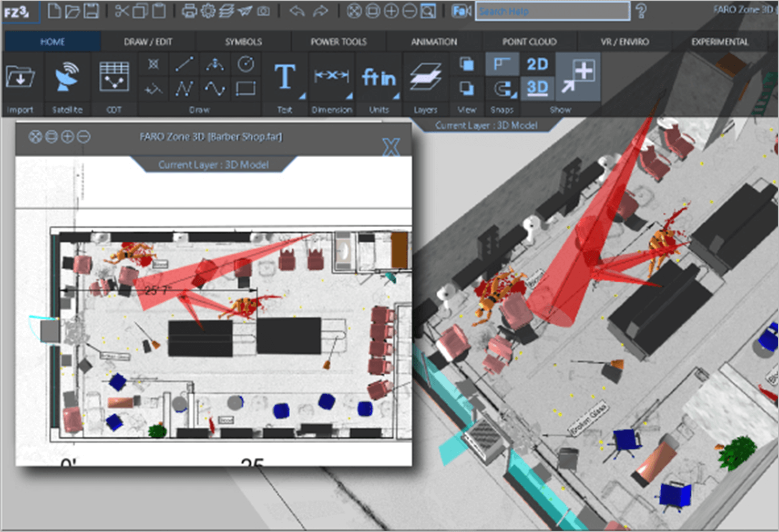Select the curve spline draw tool
The height and width of the screenshot is (532, 779).
point(215,88)
